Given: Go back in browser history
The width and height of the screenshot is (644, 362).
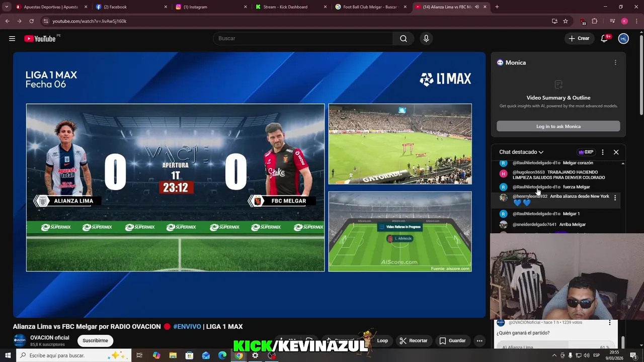Looking at the screenshot, I should [7, 21].
